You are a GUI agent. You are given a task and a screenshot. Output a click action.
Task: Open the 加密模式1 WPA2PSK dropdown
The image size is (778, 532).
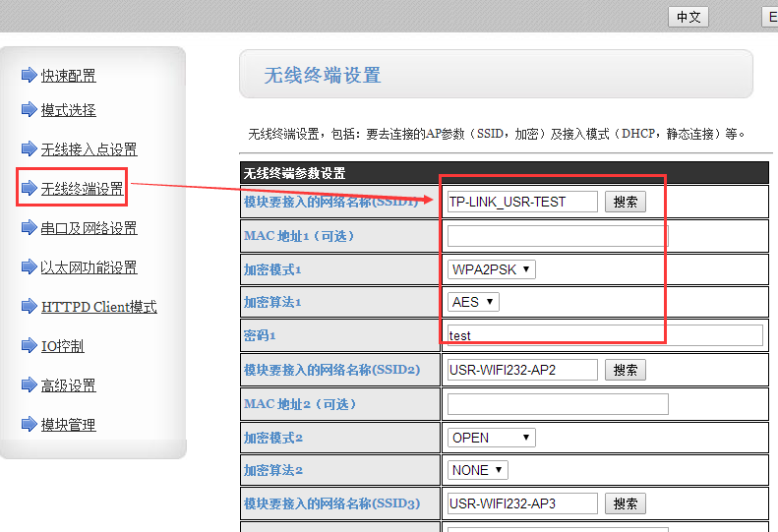point(491,269)
